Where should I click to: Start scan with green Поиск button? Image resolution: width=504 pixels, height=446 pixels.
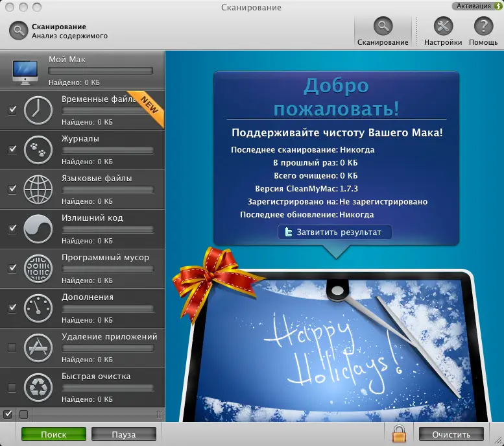pyautogui.click(x=54, y=434)
